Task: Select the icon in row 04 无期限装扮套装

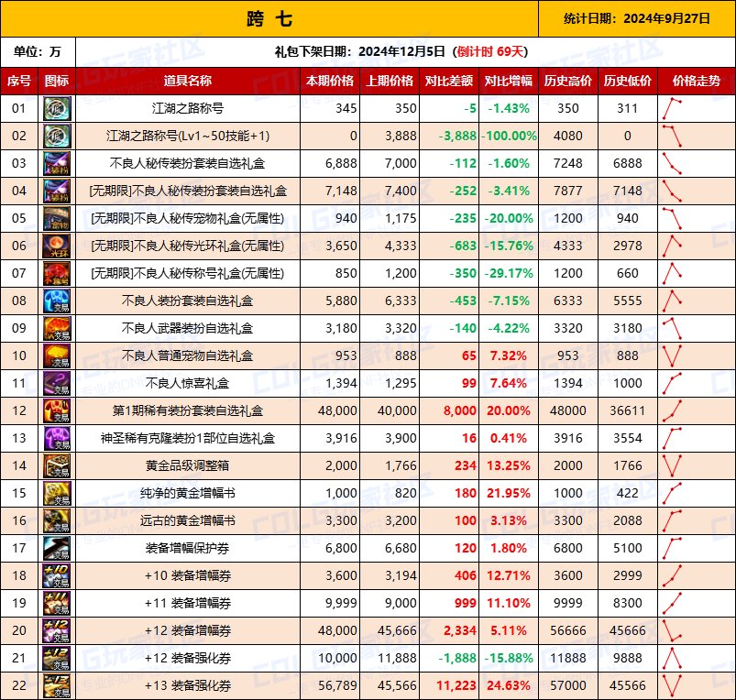Action: pos(57,191)
